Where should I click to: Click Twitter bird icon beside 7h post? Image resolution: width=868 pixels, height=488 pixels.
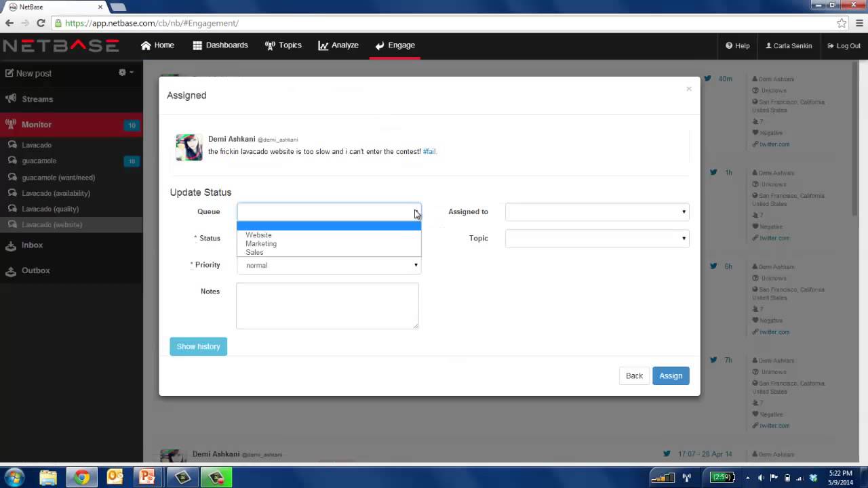point(713,360)
